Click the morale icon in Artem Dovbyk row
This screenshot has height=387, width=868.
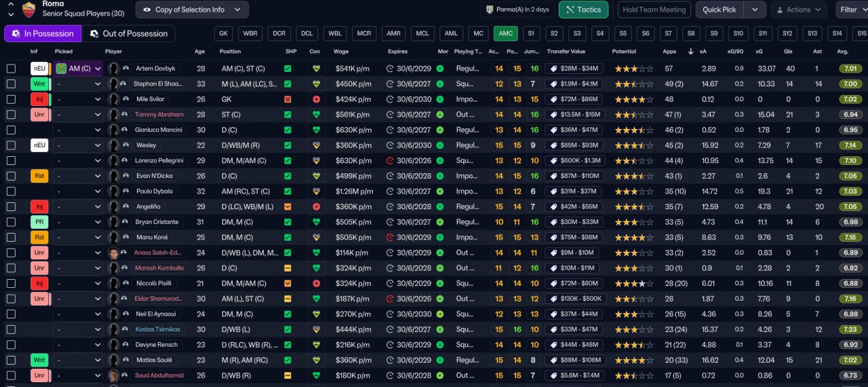click(440, 69)
